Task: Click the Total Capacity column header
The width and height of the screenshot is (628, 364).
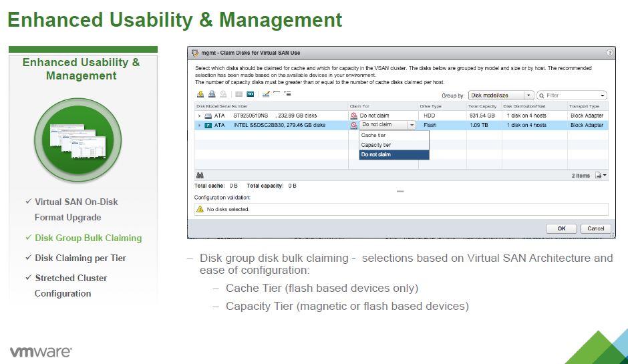Action: tap(482, 106)
